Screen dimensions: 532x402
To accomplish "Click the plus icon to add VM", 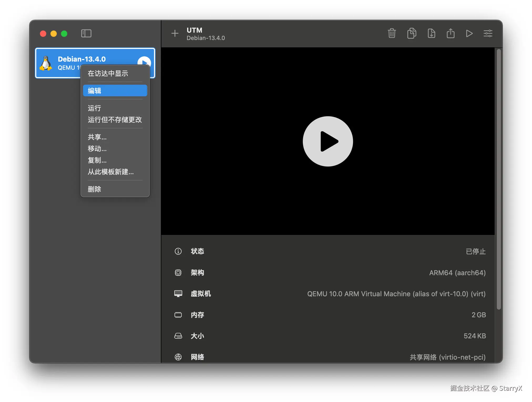I will click(x=175, y=33).
